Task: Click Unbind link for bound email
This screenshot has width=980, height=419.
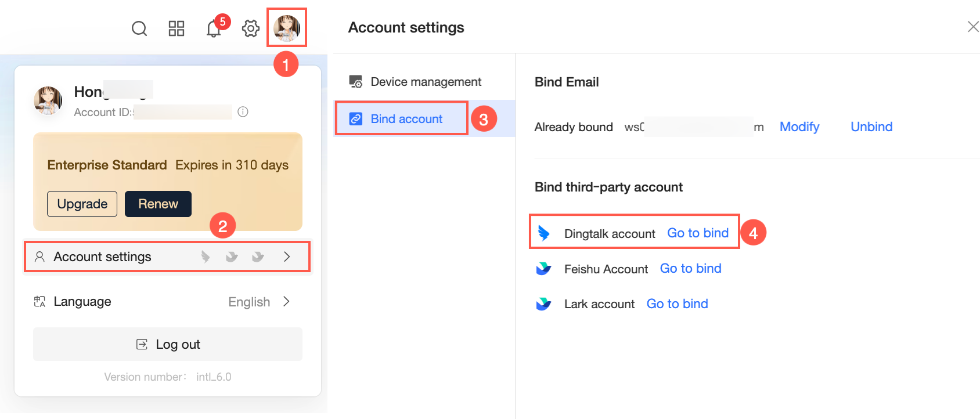Action: coord(871,127)
